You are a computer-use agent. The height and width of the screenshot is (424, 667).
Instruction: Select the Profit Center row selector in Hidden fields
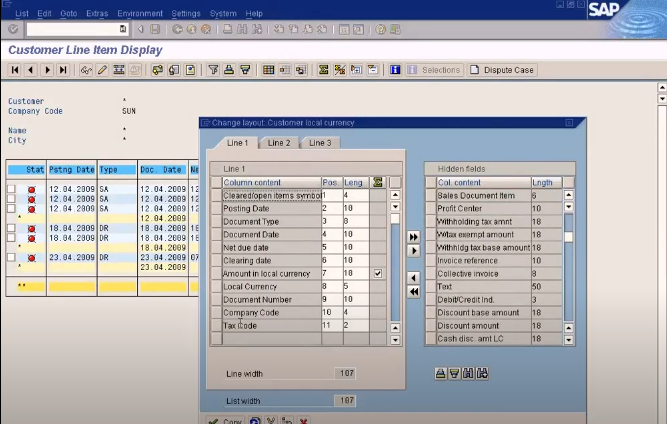point(431,208)
